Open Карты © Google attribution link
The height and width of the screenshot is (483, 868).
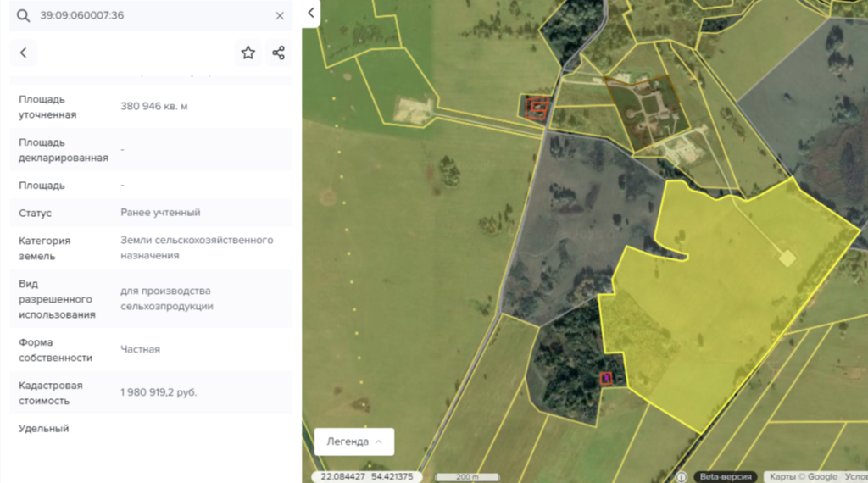click(x=804, y=476)
